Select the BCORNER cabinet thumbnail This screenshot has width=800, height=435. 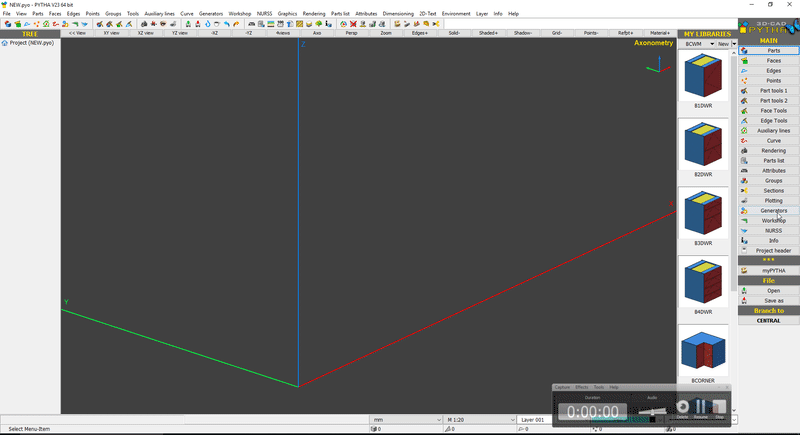703,350
